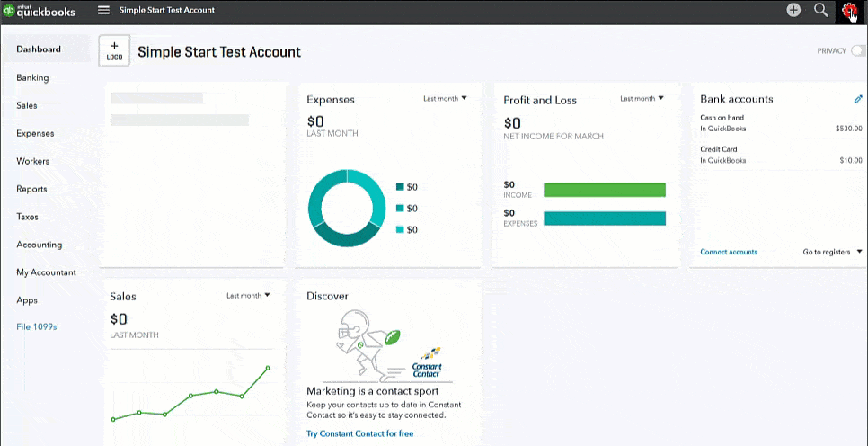Open the settings gear icon
Viewport: 868px width, 446px height.
849,10
